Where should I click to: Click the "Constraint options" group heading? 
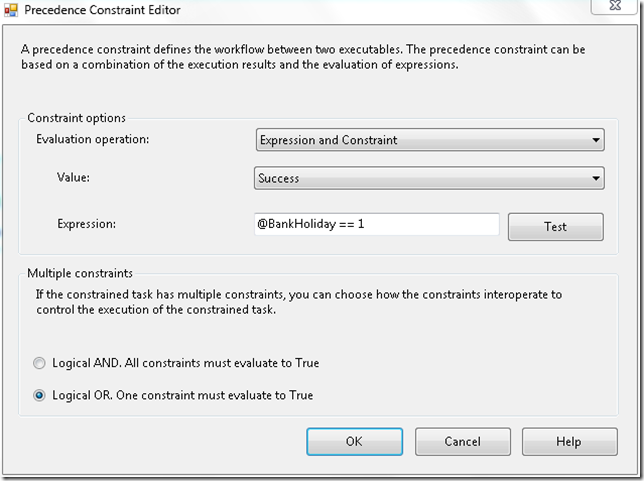pyautogui.click(x=77, y=117)
